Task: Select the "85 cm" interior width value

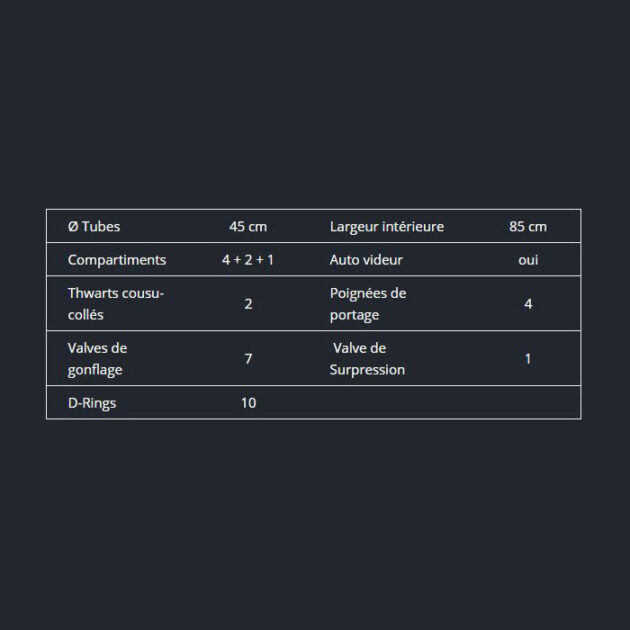Action: (528, 227)
